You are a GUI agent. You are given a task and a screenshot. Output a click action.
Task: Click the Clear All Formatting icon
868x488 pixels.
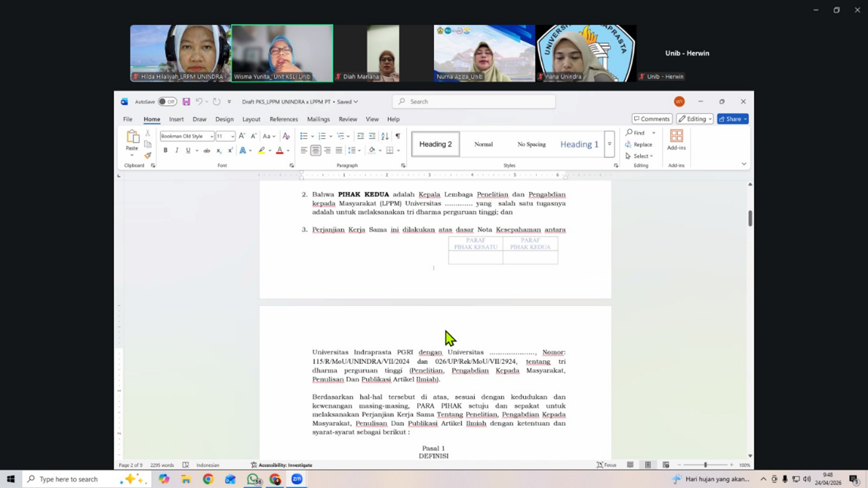coord(286,136)
